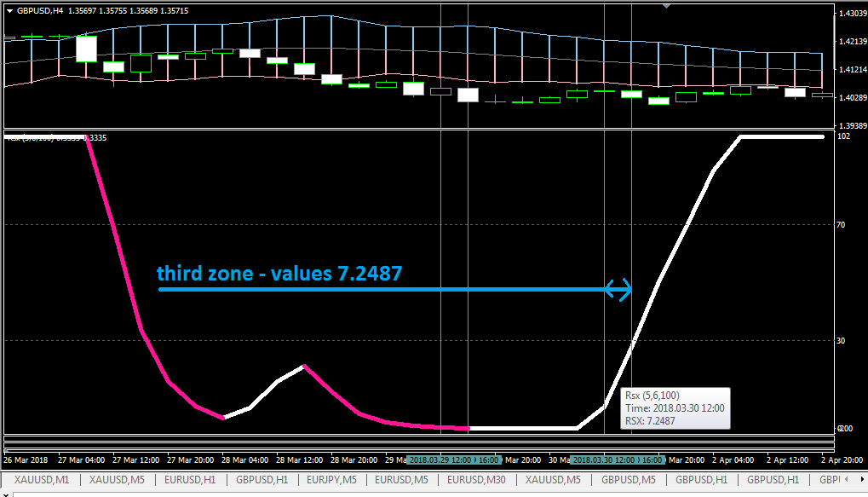Go to the EURUSD,M5 chart tab
Viewport: 868px width, 497px height.
(401, 480)
